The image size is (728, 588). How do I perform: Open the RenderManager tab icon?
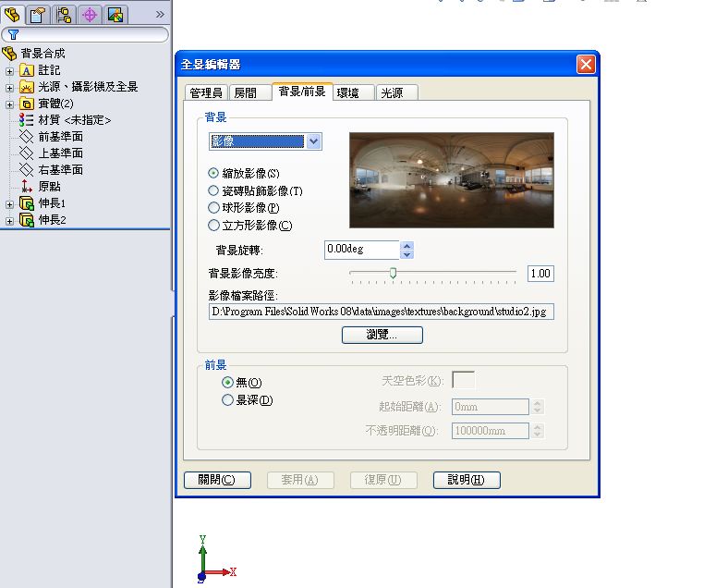[115, 15]
